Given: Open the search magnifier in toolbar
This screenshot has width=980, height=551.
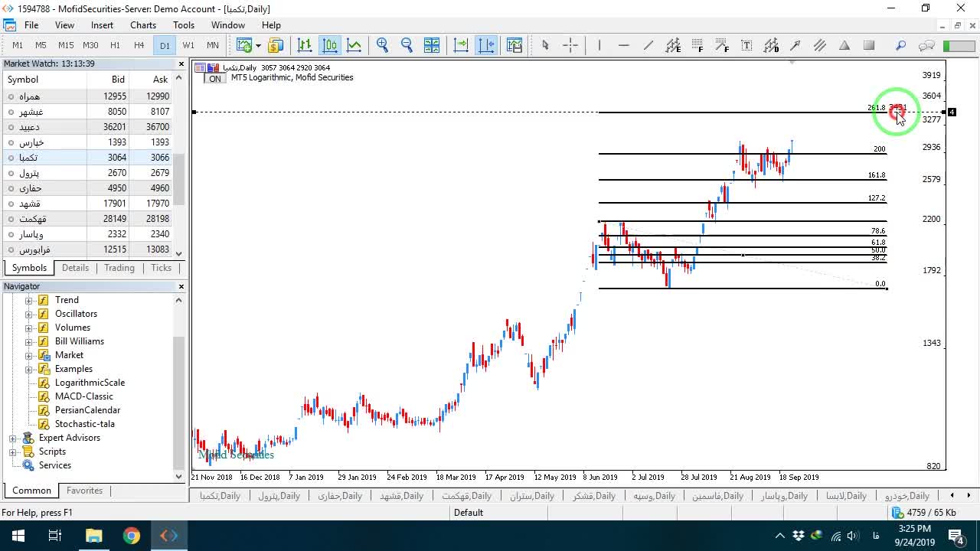Looking at the screenshot, I should click(900, 45).
